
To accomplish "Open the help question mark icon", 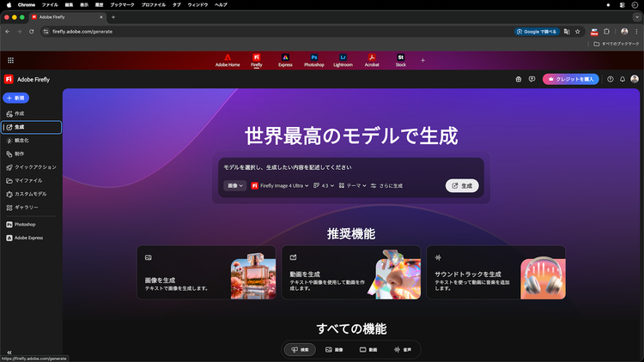I will pos(611,79).
